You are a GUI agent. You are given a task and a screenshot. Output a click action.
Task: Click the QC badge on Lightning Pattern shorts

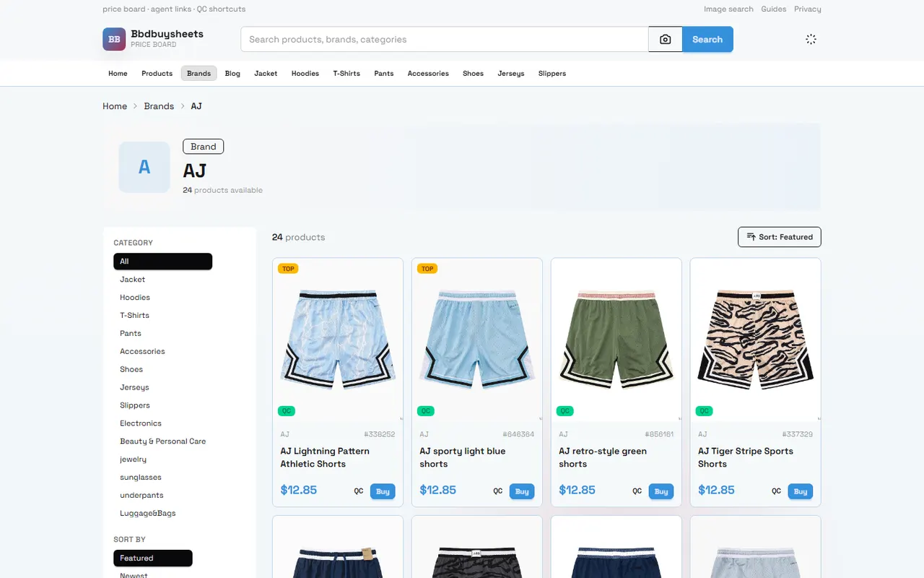tap(287, 411)
